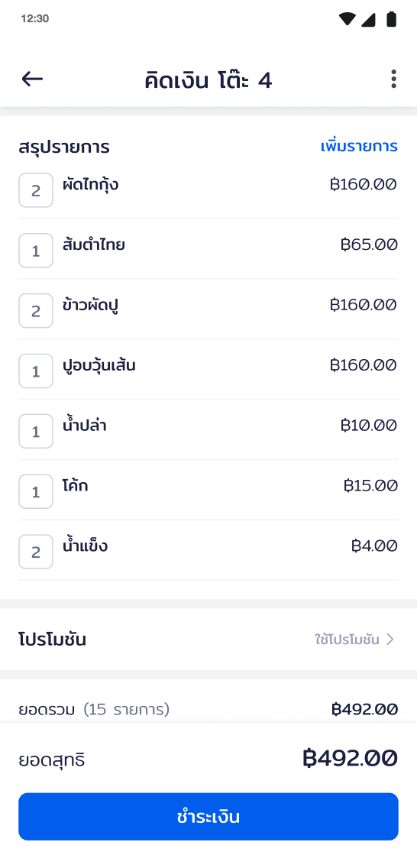Tap the ยอดรวม 15 รายการ subtotal line
The width and height of the screenshot is (417, 868).
point(208,708)
